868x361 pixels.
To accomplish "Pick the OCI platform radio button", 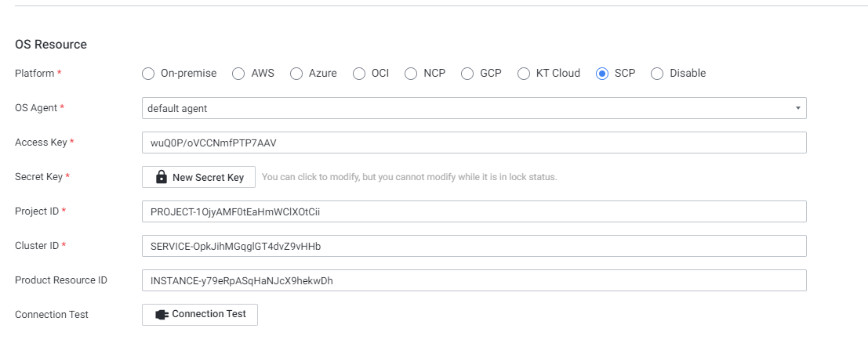I will coord(359,74).
